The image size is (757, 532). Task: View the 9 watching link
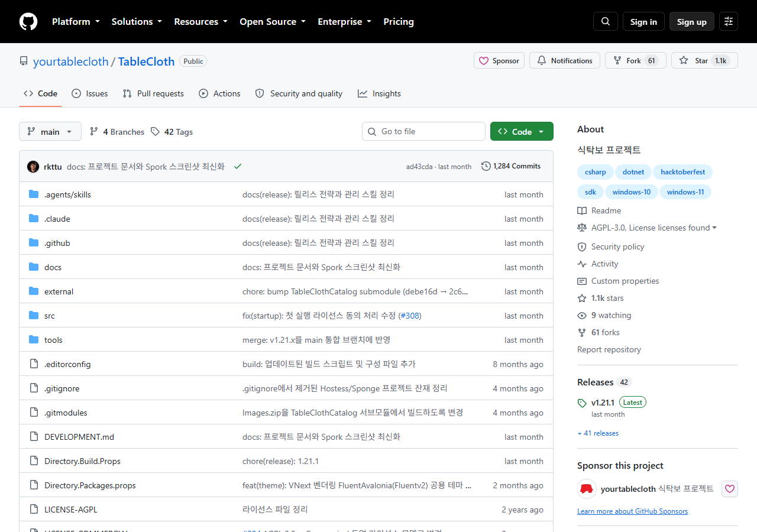click(x=604, y=315)
